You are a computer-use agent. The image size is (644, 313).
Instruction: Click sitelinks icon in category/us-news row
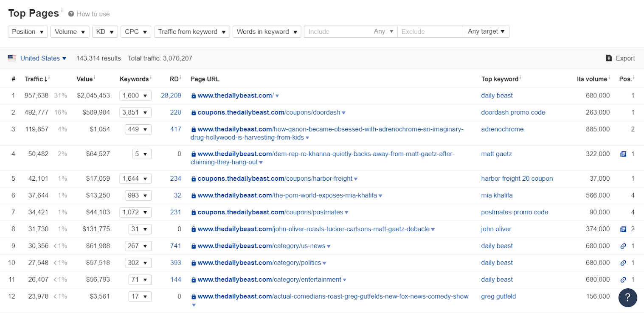click(x=623, y=246)
